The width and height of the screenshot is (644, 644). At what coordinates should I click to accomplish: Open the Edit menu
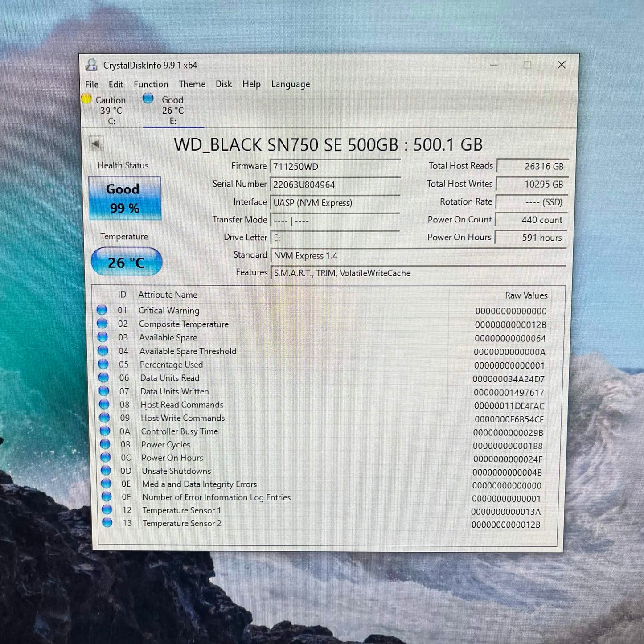point(116,84)
